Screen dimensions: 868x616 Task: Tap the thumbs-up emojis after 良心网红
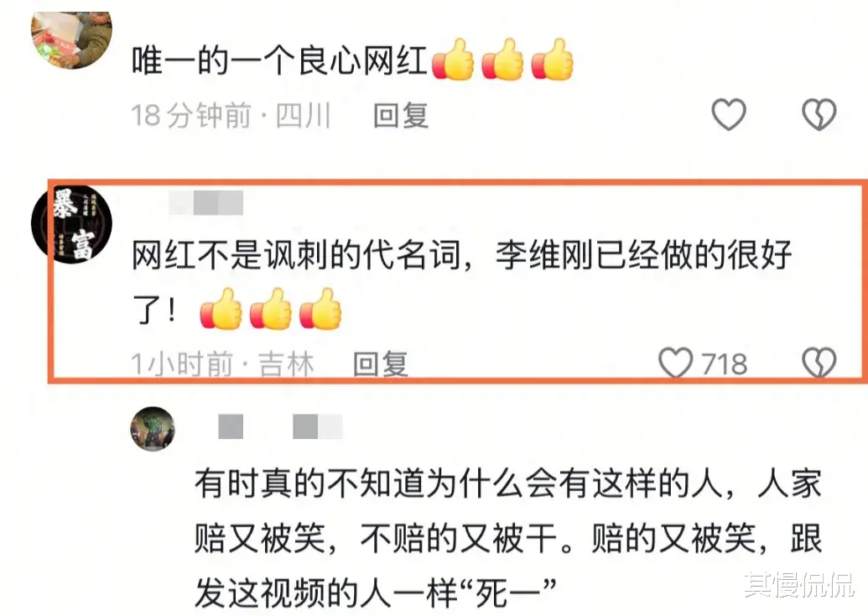502,60
